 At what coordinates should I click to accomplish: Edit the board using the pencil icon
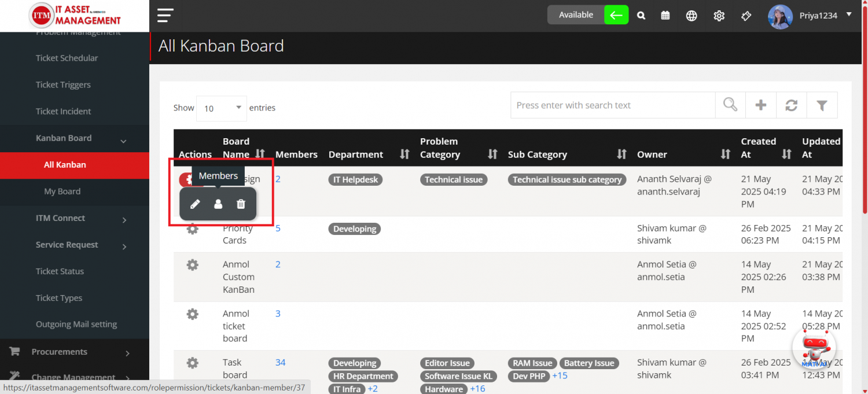click(x=195, y=204)
